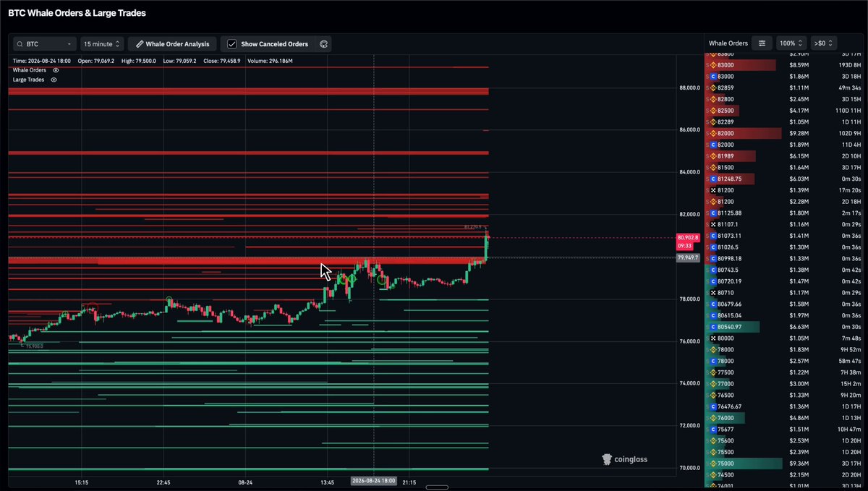Open the BTC symbol dropdown
868x491 pixels.
pyautogui.click(x=44, y=44)
